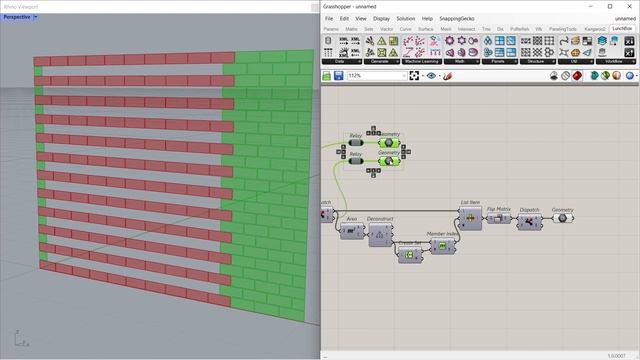Click the black-and-white checker icon in Util group
The width and height of the screenshot is (640, 360).
(x=587, y=40)
